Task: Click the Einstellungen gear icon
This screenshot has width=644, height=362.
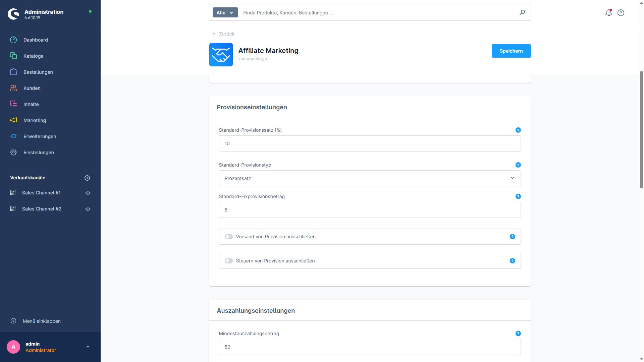Action: coord(13,153)
